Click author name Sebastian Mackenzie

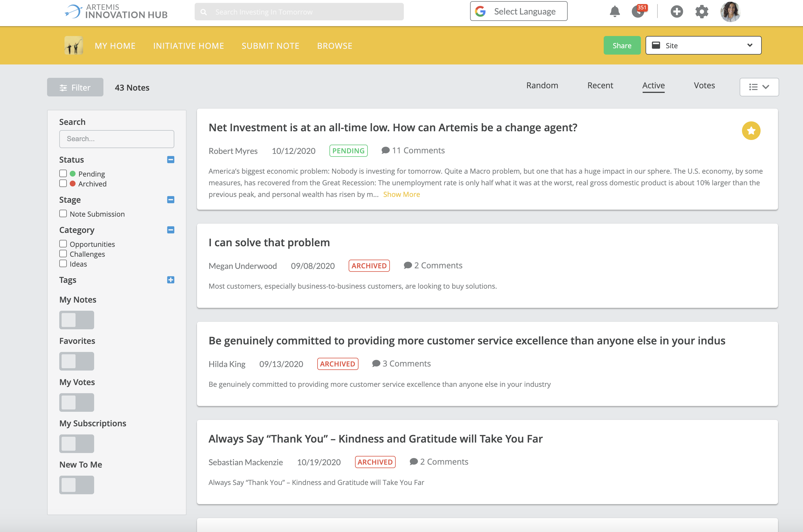click(245, 462)
